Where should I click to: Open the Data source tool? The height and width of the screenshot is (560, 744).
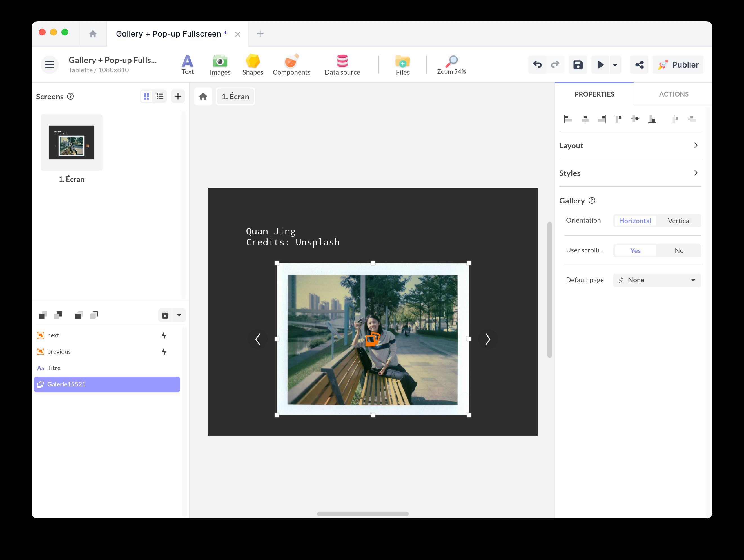(342, 64)
